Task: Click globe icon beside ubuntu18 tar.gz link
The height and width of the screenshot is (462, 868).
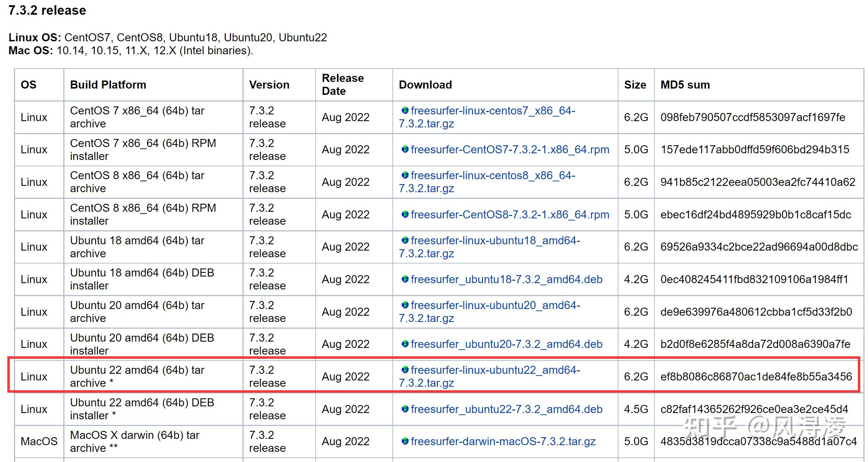Action: tap(405, 240)
